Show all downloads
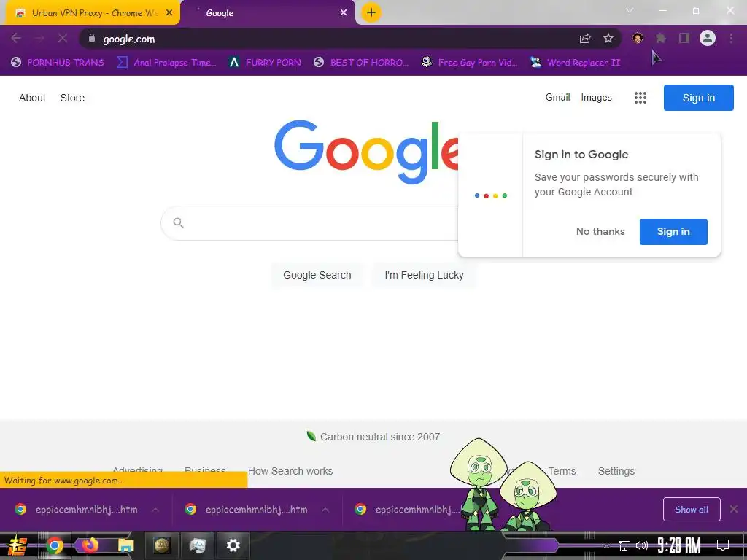The height and width of the screenshot is (560, 747). pyautogui.click(x=692, y=509)
